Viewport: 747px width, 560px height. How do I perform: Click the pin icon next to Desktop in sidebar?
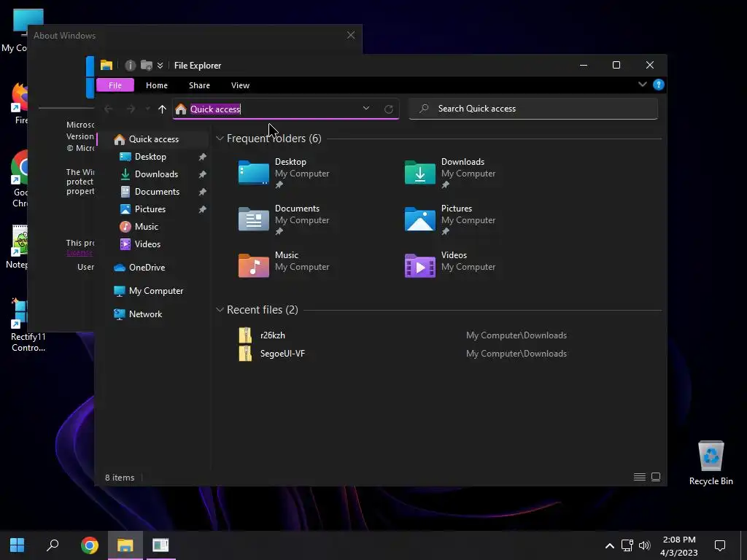tap(203, 157)
